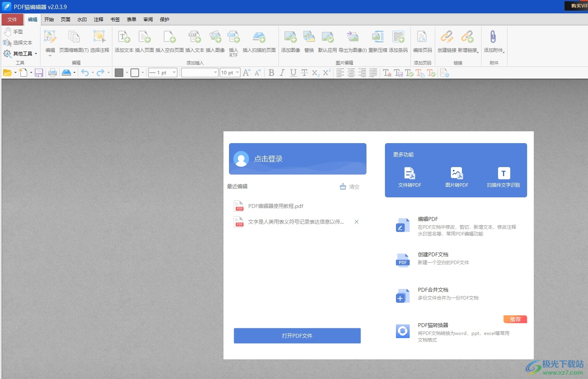
Task: Click the save floppy disk icon
Action: (38, 73)
